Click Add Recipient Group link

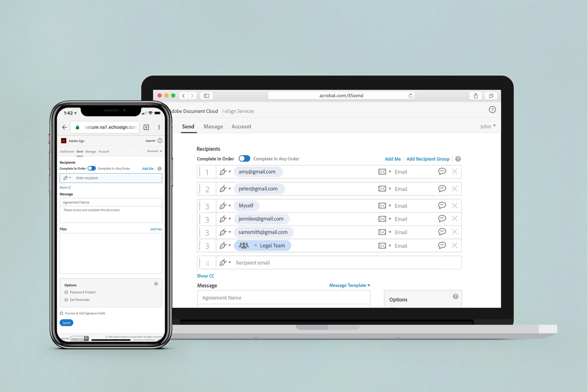428,159
